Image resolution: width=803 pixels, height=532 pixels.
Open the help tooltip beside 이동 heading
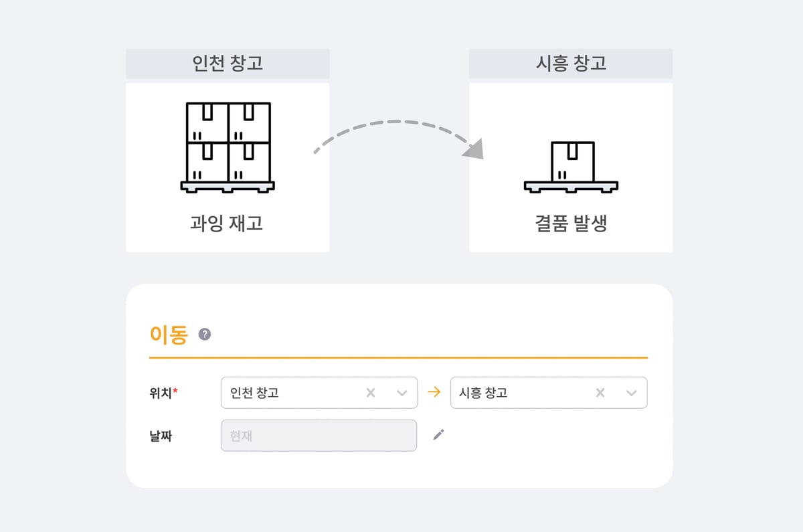pos(205,334)
